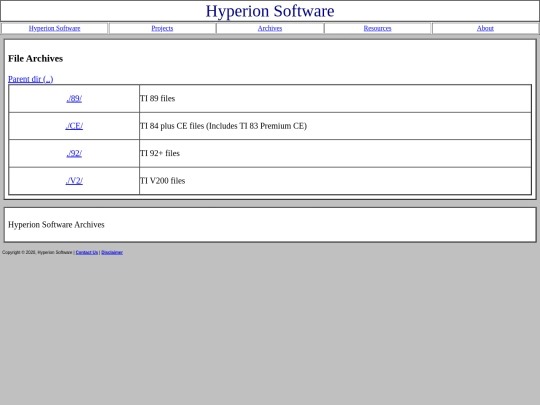Open the Hyperion Software nav link
The width and height of the screenshot is (540, 405).
tap(54, 28)
